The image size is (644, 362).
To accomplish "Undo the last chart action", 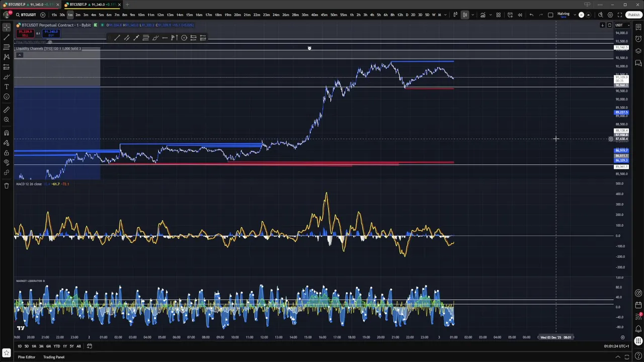I will pyautogui.click(x=531, y=15).
